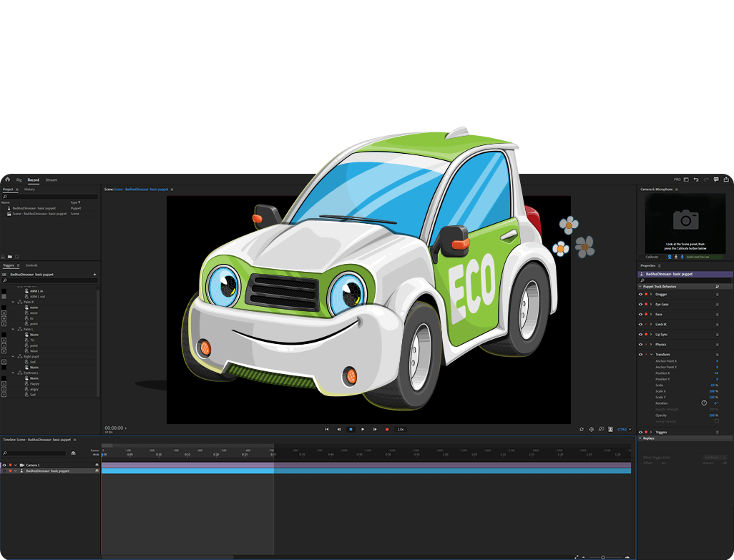The height and width of the screenshot is (560, 734).
Task: Click the Home icon in top bar
Action: tap(7, 180)
